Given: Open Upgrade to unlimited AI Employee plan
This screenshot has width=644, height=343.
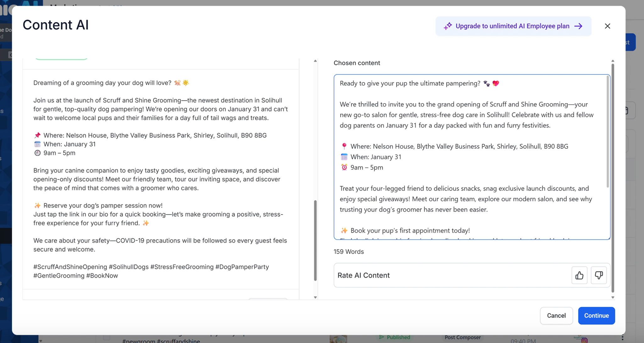Looking at the screenshot, I should point(513,26).
